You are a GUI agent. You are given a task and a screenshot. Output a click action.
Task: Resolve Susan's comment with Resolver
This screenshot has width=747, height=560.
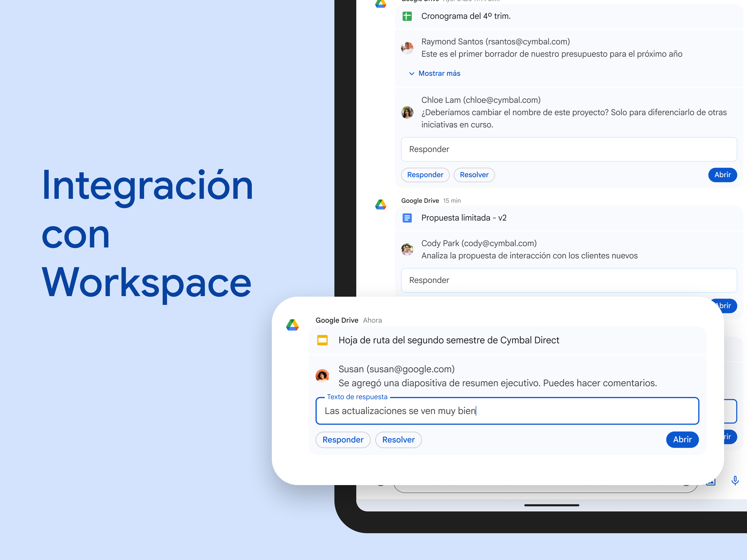(x=398, y=440)
